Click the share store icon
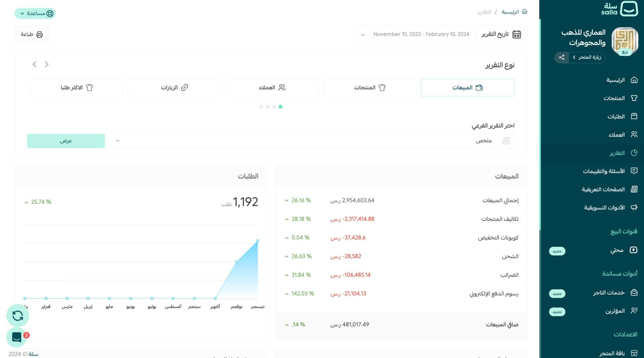Image resolution: width=644 pixels, height=358 pixels. coord(561,57)
